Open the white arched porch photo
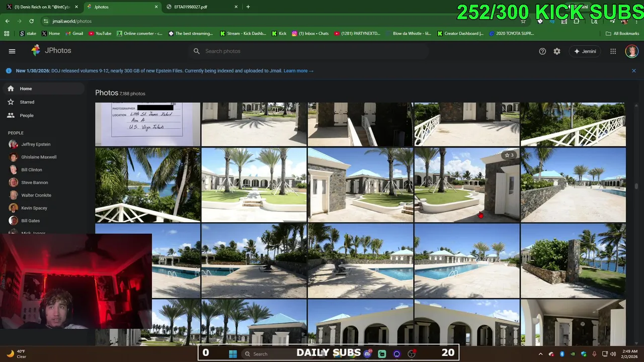644x362 pixels. 573,323
